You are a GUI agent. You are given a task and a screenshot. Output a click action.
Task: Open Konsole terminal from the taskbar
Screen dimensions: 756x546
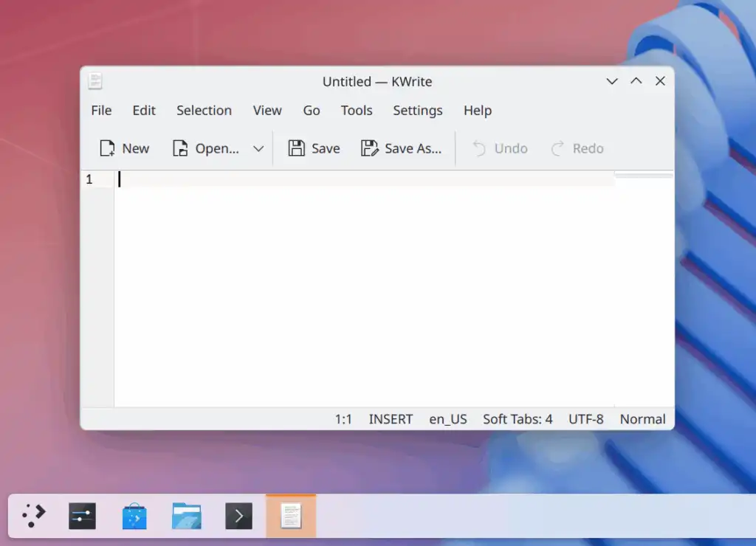(238, 516)
